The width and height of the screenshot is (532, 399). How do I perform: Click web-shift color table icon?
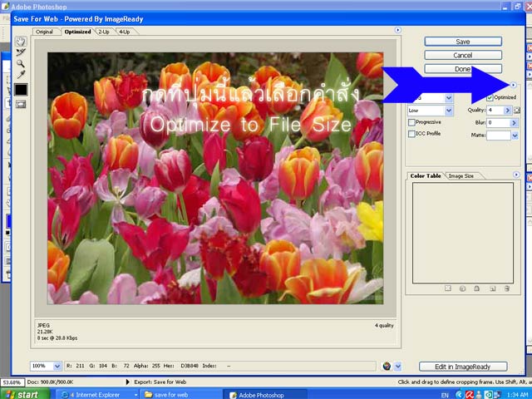pos(462,288)
